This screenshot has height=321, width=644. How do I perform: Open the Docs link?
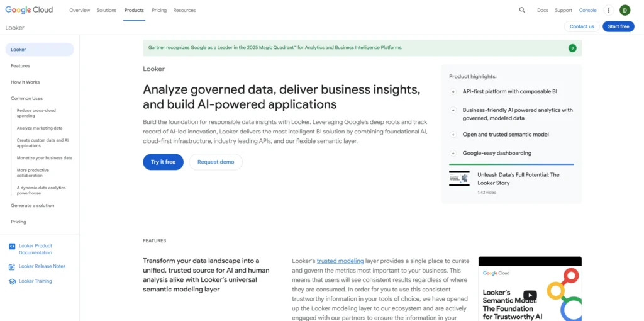tap(543, 10)
